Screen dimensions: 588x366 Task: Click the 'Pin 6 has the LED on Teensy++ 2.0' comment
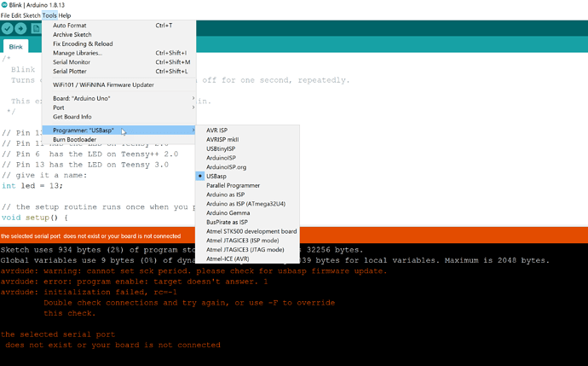[x=90, y=154]
